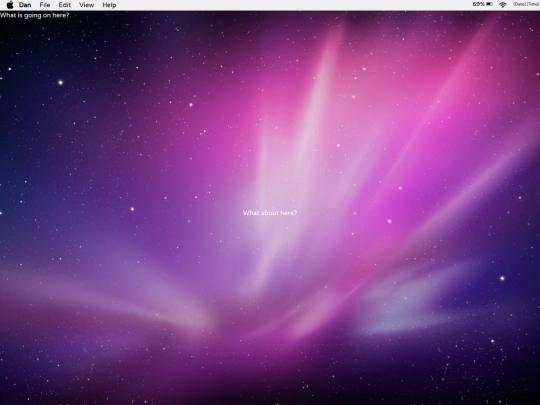Open the Help menu

click(109, 5)
